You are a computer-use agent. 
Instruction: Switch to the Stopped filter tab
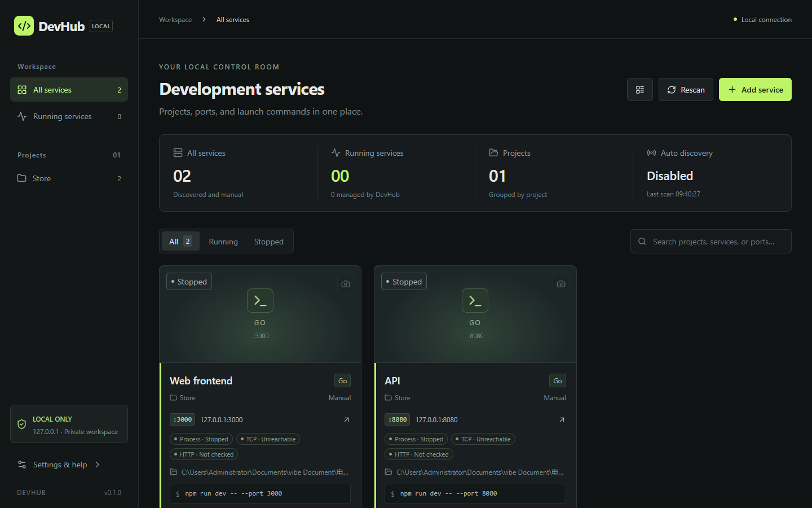click(269, 242)
